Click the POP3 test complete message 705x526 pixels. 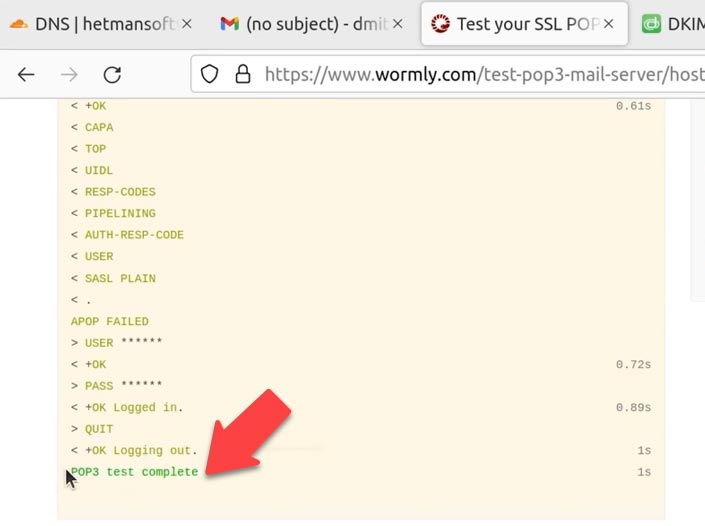coord(134,472)
